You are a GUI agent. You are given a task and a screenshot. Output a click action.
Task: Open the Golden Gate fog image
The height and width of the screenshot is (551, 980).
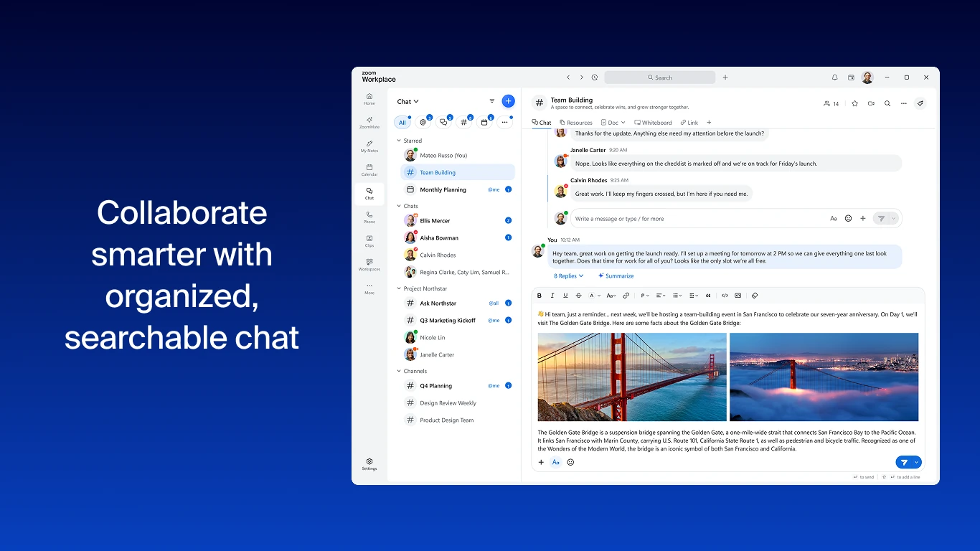(x=824, y=377)
